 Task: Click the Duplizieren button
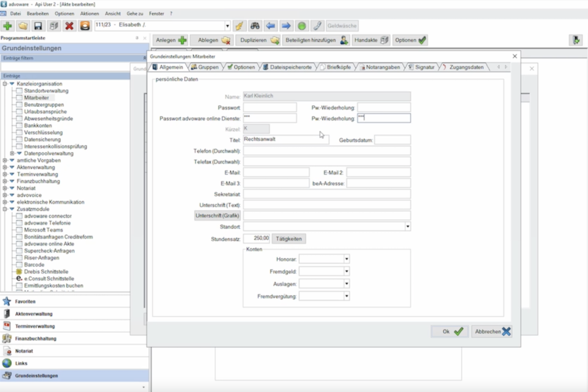point(258,40)
